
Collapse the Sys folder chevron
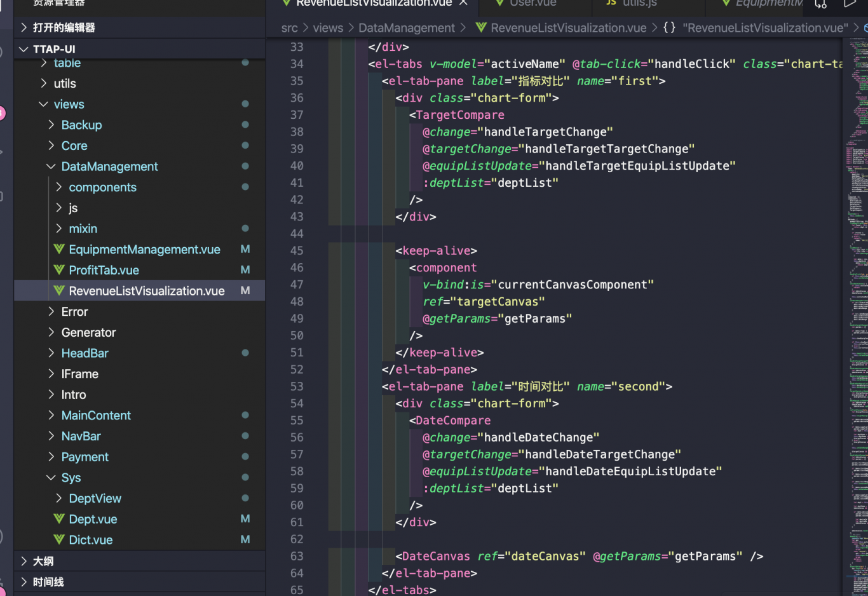pyautogui.click(x=51, y=478)
